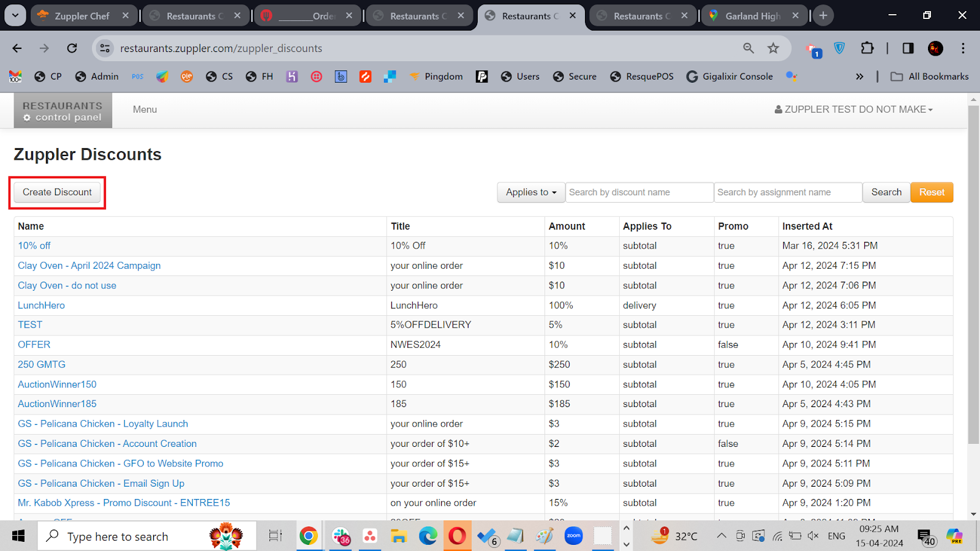Open the AuctionWinner150 discount
Screen dimensions: 980x551
point(57,384)
